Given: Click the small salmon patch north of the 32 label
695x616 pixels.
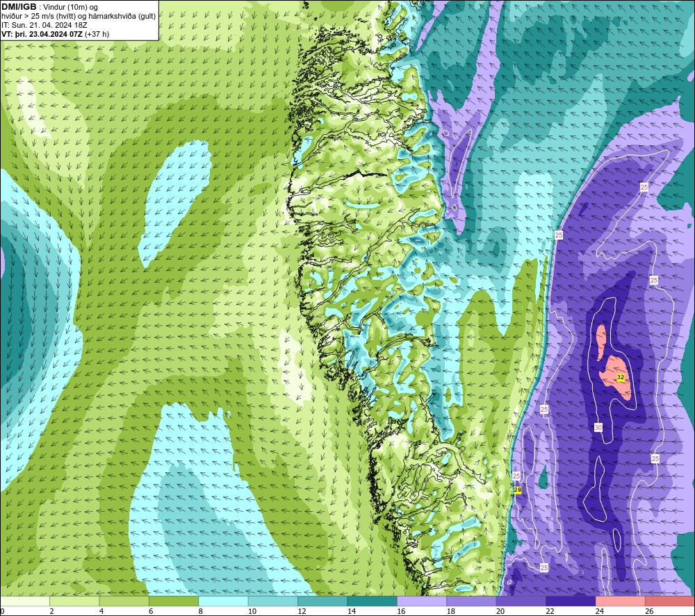Looking at the screenshot, I should click(x=601, y=342).
